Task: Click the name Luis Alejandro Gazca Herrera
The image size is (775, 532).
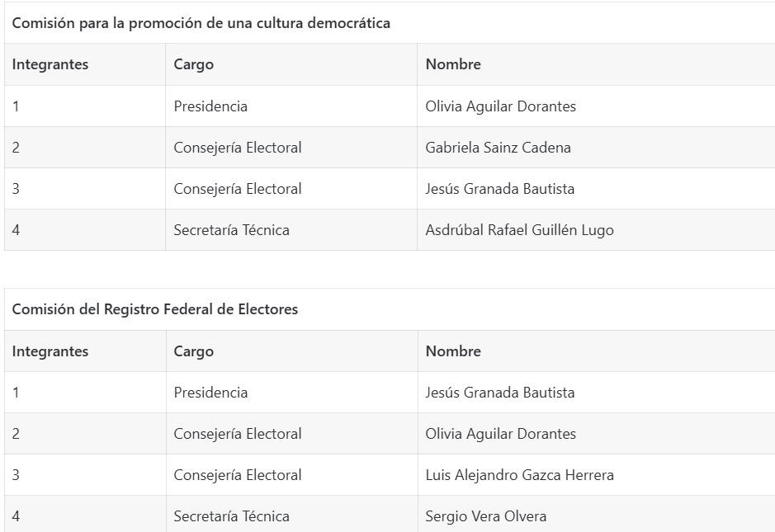Action: click(x=519, y=475)
